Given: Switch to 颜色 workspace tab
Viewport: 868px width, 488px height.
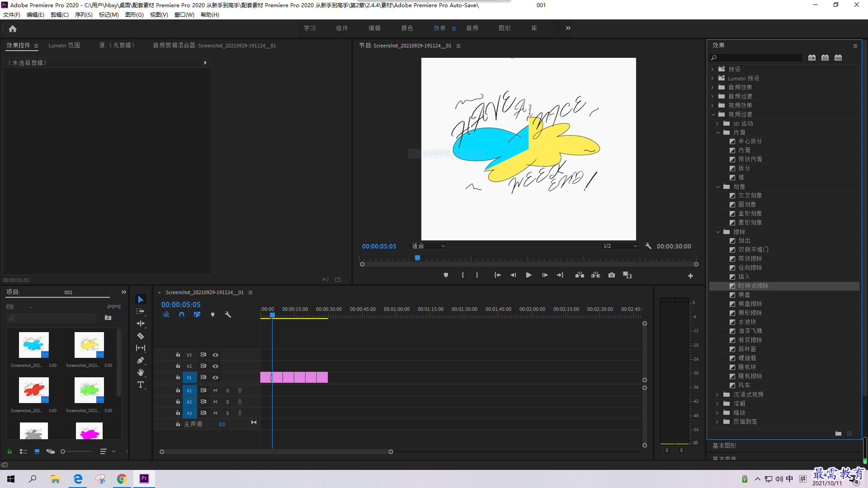Looking at the screenshot, I should (407, 28).
